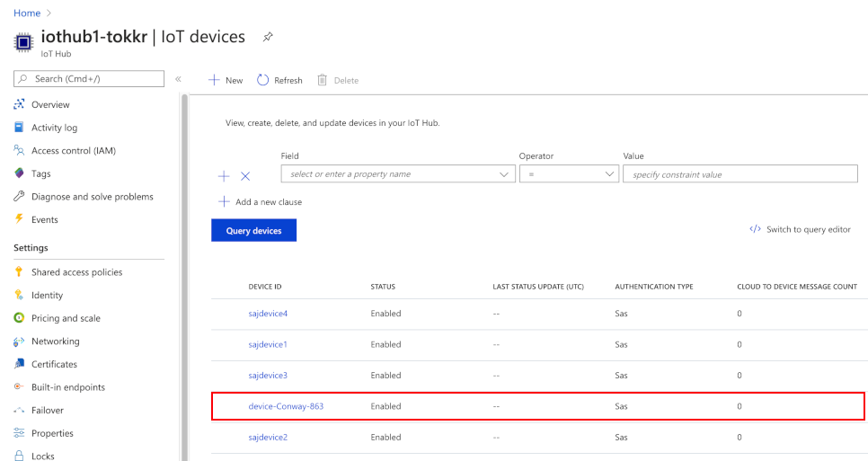Click Add a new clause
Viewport: 868px width, 461px height.
[x=261, y=202]
